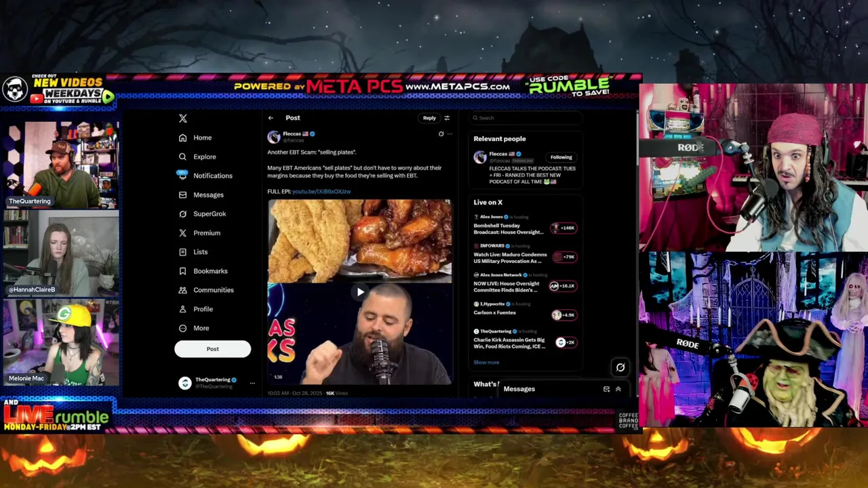Click the white Post button
The image size is (868, 488).
(212, 349)
